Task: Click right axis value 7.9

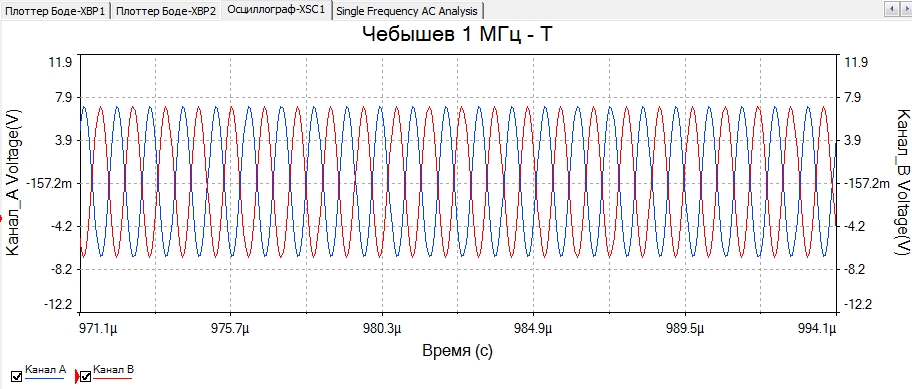Action: 853,97
